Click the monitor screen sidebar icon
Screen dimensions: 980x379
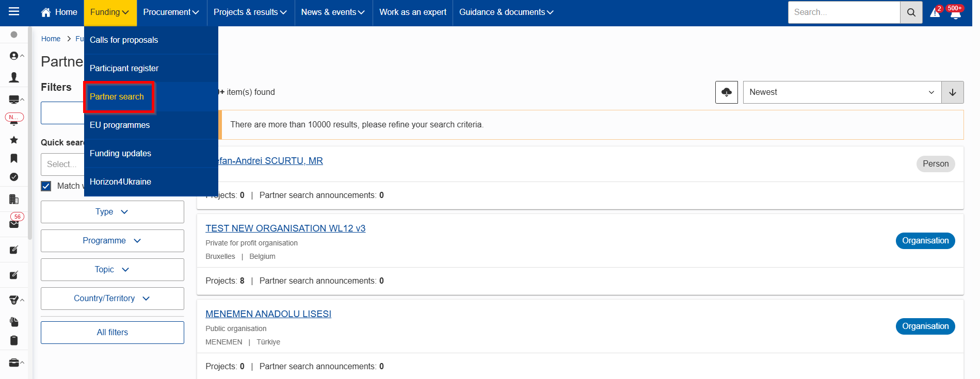click(x=14, y=100)
